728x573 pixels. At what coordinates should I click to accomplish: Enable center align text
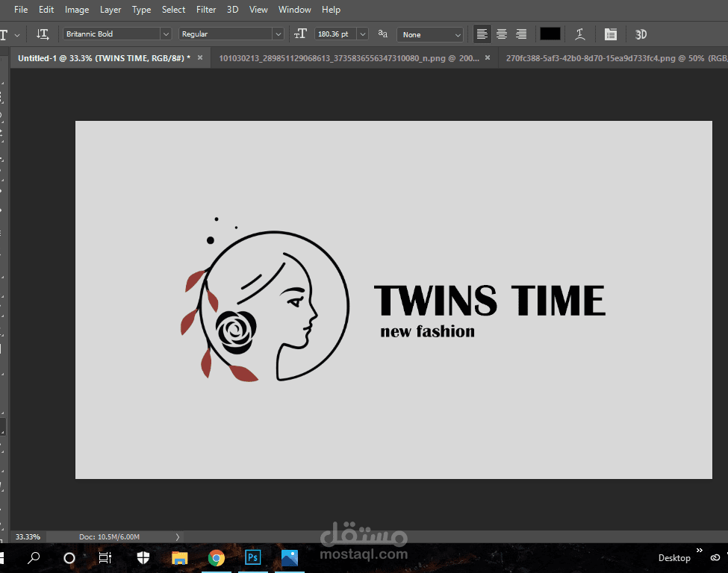point(502,34)
